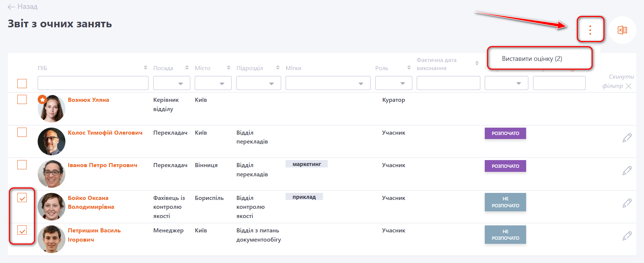This screenshot has height=263, width=644.
Task: Click edit pencil for Бойко Оксана Володимирівна
Action: click(627, 203)
